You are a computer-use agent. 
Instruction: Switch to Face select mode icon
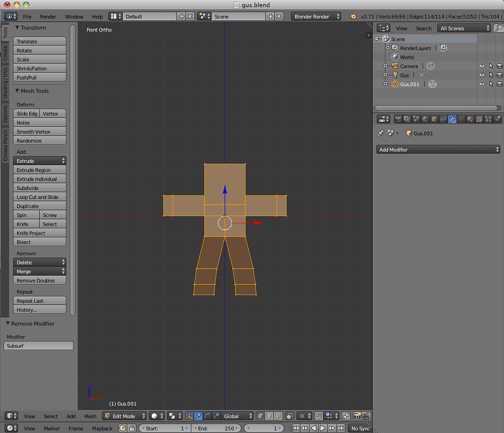tap(278, 416)
